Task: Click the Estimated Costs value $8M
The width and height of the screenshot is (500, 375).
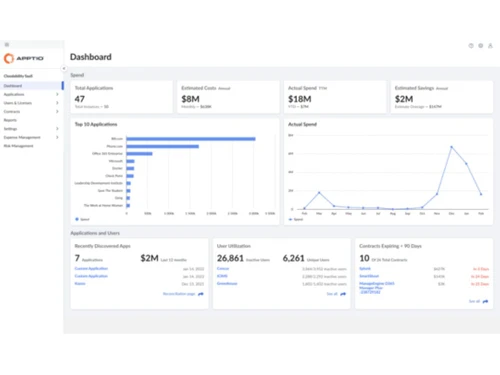Action: tap(190, 99)
